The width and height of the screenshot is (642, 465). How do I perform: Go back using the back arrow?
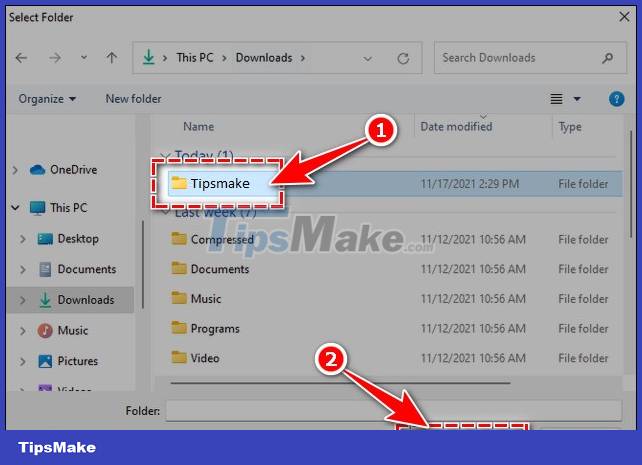click(x=21, y=58)
